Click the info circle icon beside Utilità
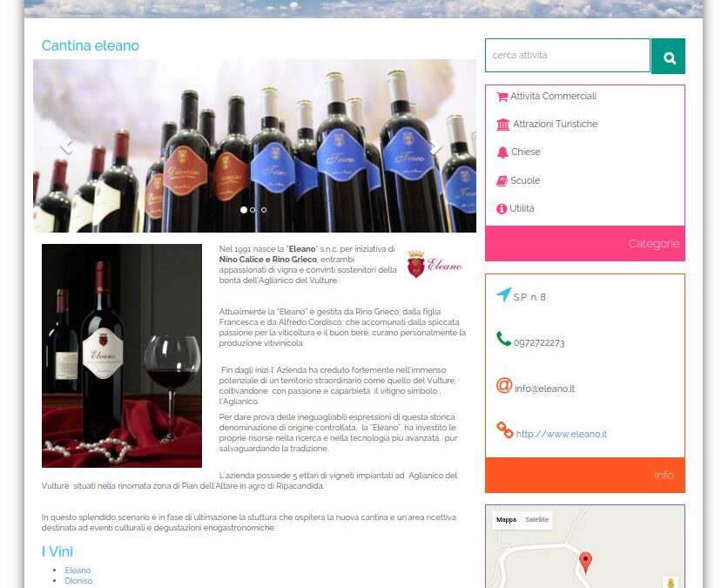 [502, 209]
